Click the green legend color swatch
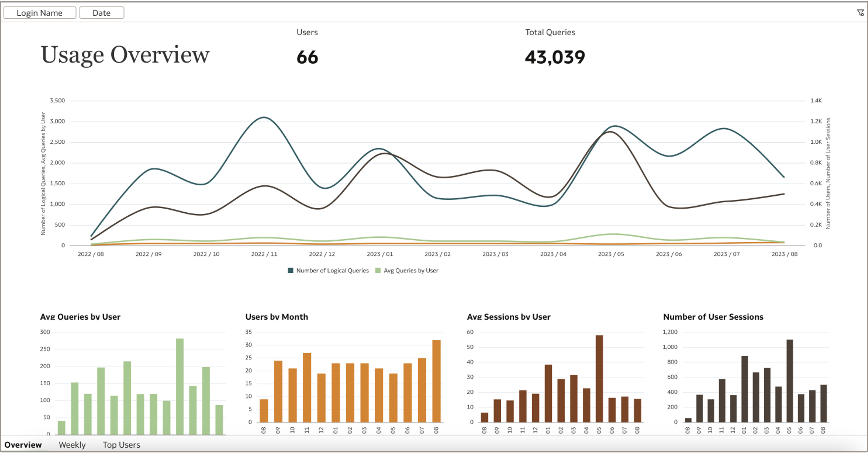 378,270
